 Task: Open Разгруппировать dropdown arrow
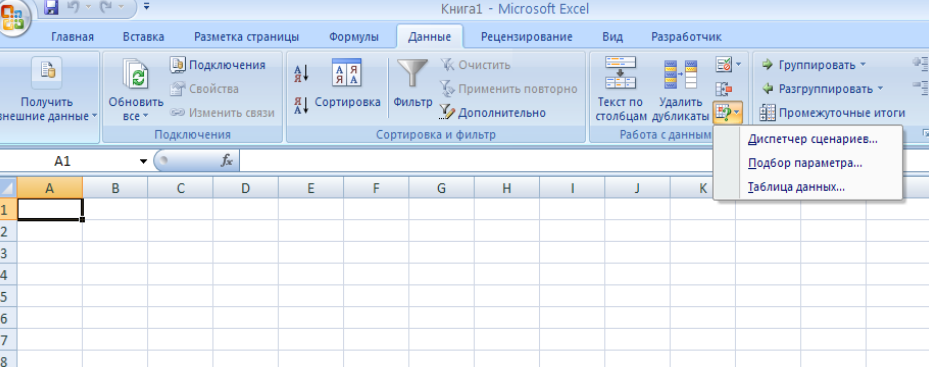click(x=880, y=89)
